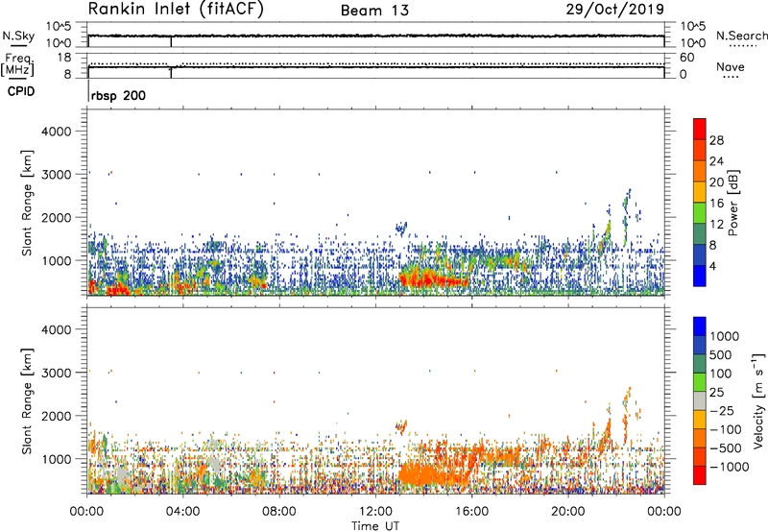
Task: Click the "04:00" time axis label
Action: 183,512
